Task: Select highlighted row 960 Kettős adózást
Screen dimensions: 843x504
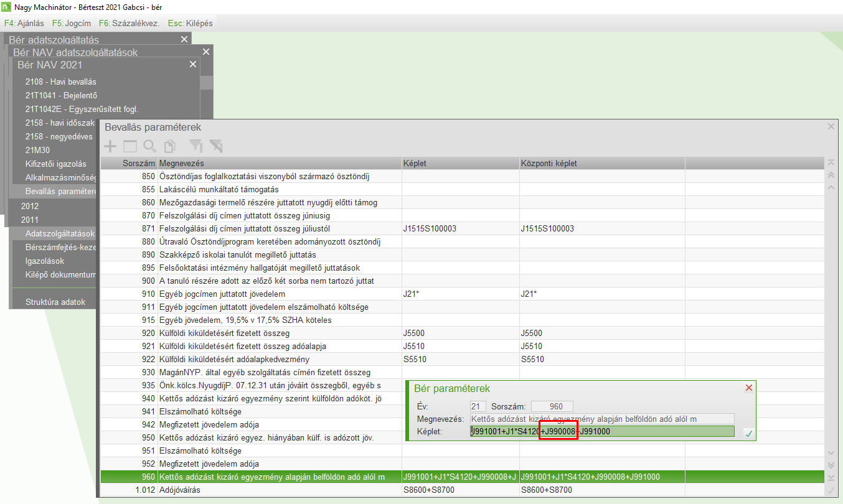Action: tap(461, 477)
